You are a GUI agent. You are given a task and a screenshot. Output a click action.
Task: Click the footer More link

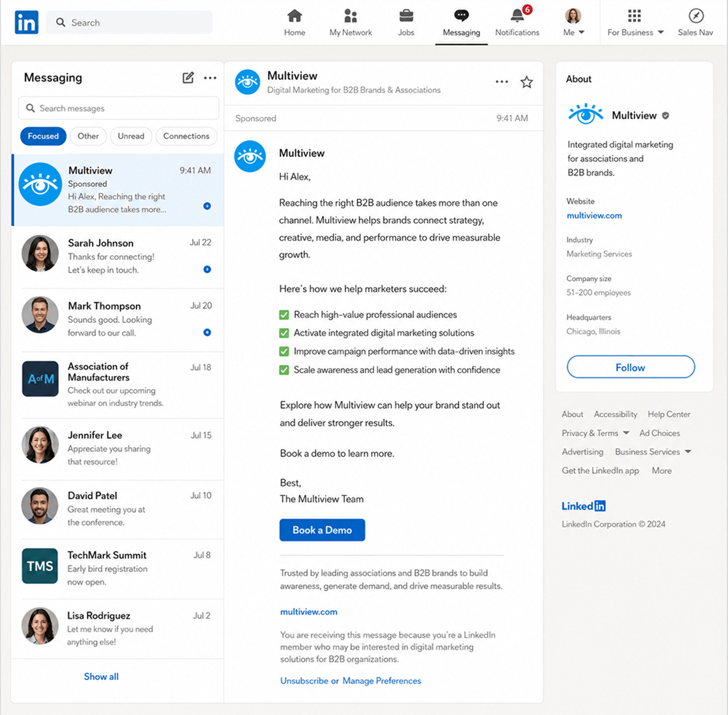click(662, 470)
